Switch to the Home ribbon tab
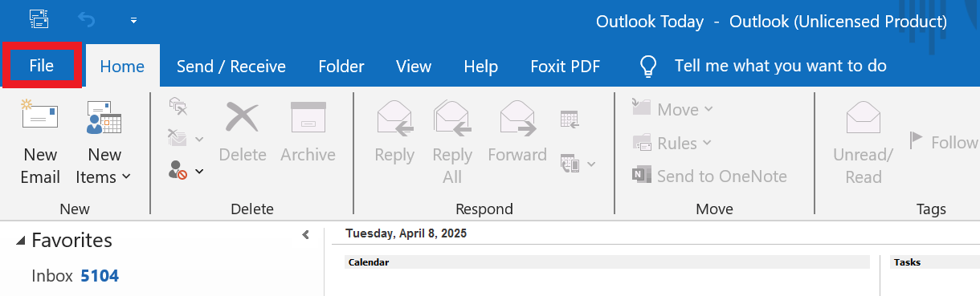The height and width of the screenshot is (296, 980). pos(122,67)
